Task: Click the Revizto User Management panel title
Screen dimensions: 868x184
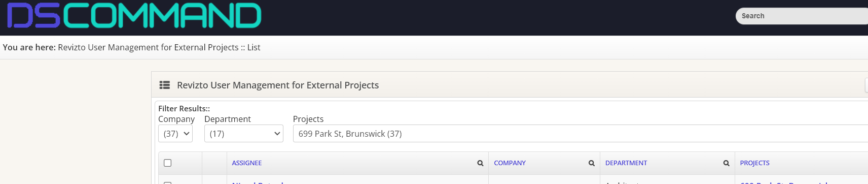Action: tap(278, 85)
